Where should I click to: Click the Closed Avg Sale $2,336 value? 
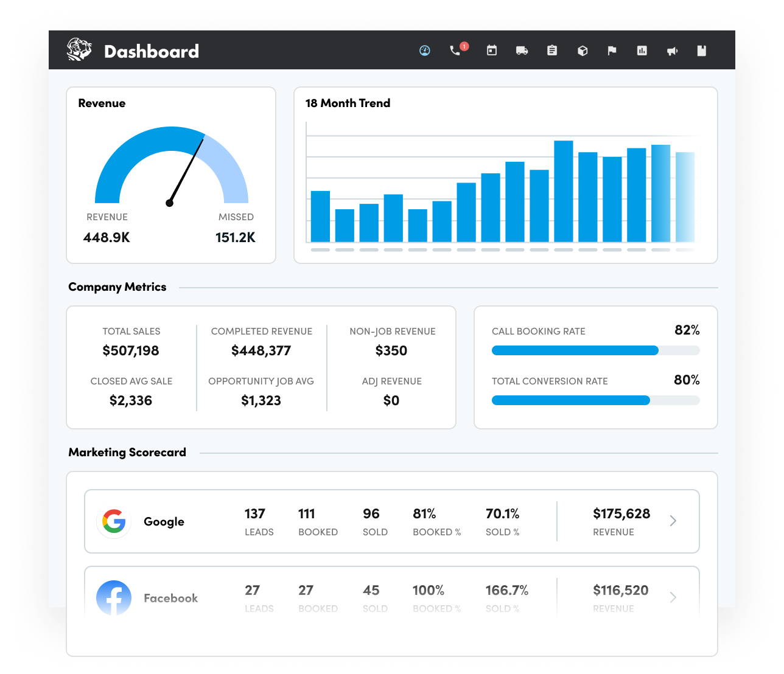tap(131, 400)
